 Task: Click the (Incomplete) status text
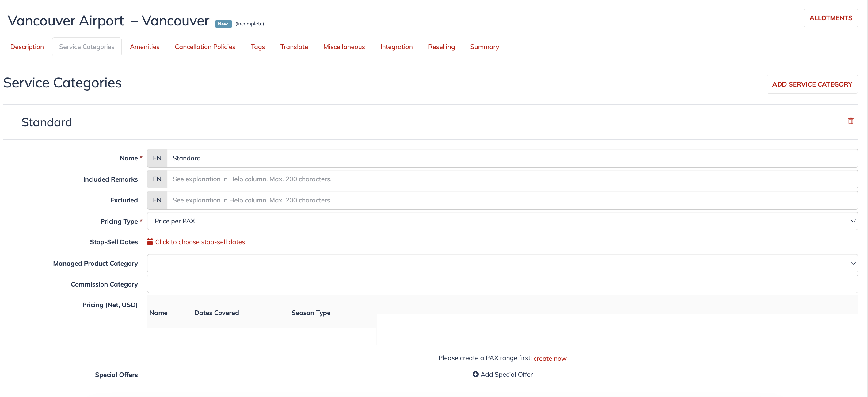coord(249,24)
